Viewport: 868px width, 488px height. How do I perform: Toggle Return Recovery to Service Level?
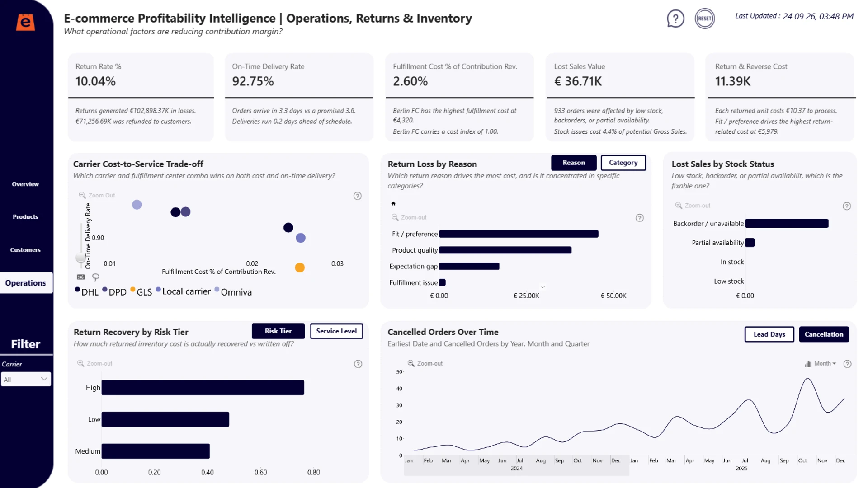(x=336, y=331)
